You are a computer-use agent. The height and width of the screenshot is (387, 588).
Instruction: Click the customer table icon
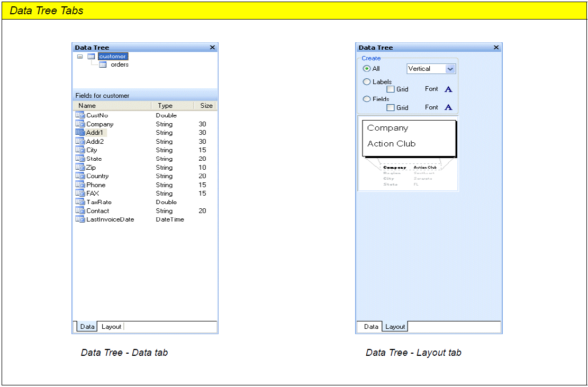pos(91,57)
